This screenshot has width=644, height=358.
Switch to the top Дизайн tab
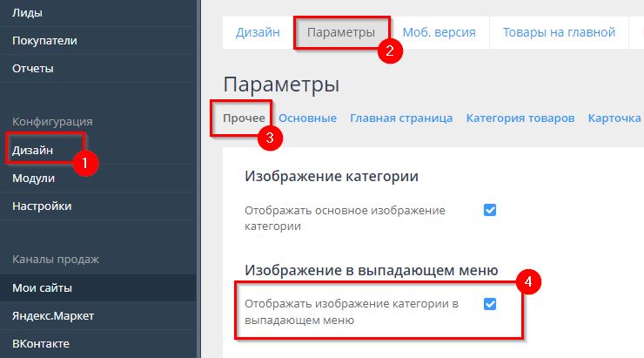258,32
